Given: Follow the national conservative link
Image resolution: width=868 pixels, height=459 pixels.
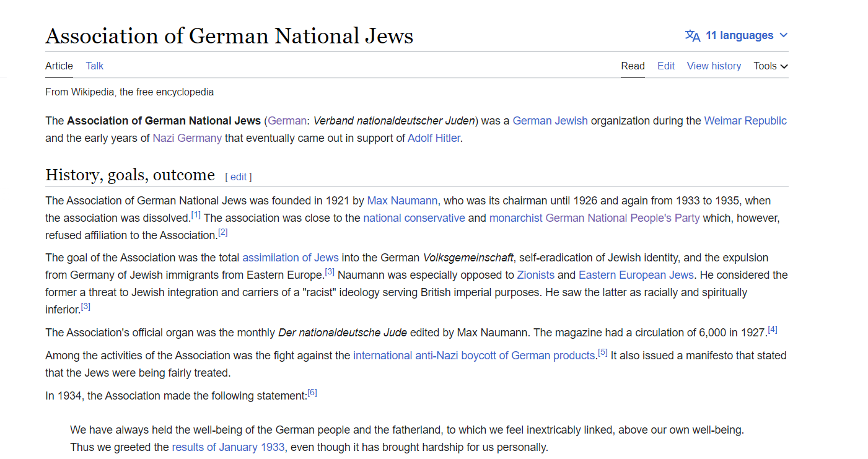Looking at the screenshot, I should tap(414, 218).
